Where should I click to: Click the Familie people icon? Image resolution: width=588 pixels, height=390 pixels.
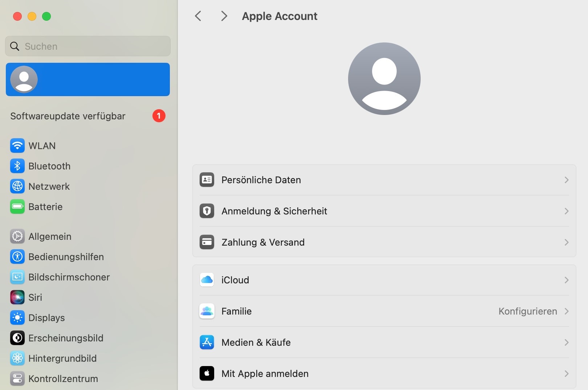207,311
